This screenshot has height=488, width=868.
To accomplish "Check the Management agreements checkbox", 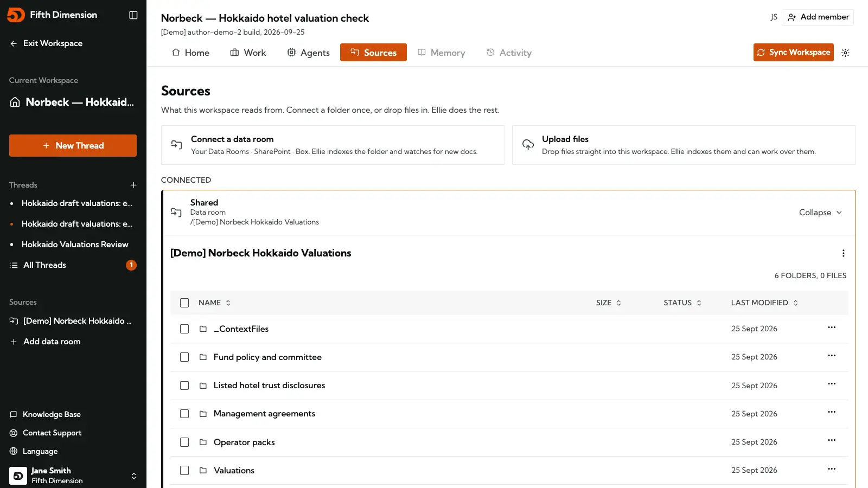I will tap(184, 414).
